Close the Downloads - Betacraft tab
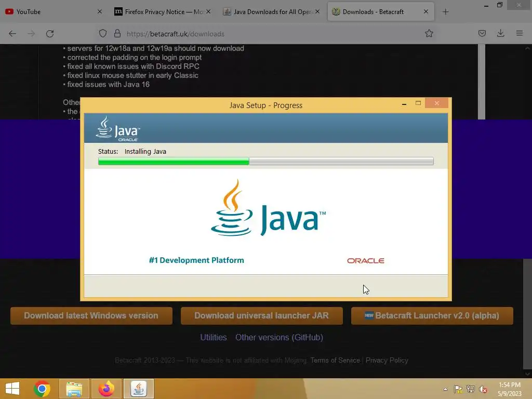This screenshot has width=532, height=399. point(426,11)
